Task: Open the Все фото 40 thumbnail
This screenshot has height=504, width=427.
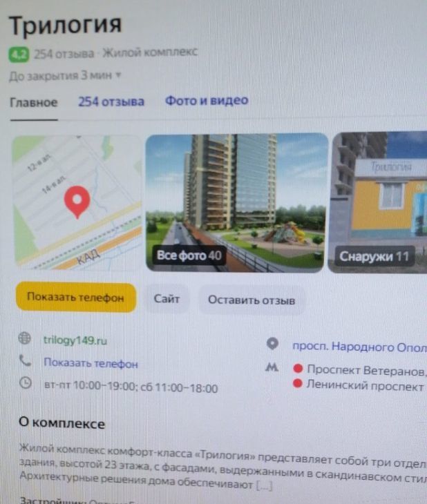Action: tap(237, 203)
